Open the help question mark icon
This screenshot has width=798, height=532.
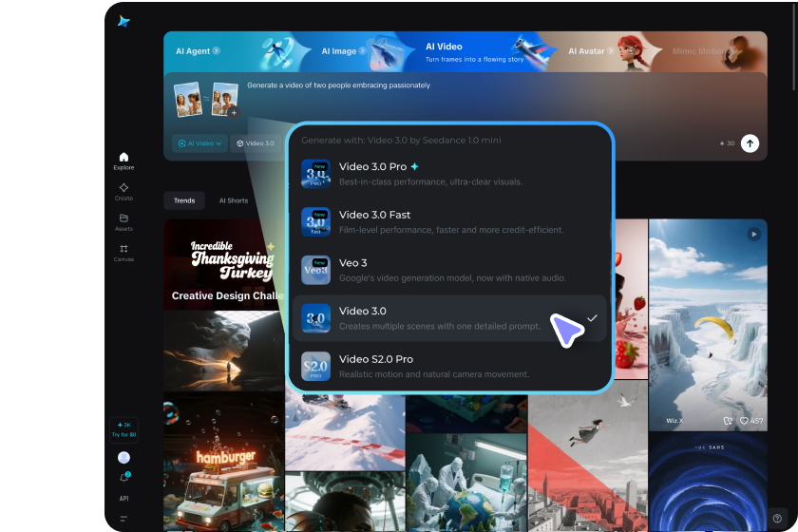pyautogui.click(x=777, y=519)
